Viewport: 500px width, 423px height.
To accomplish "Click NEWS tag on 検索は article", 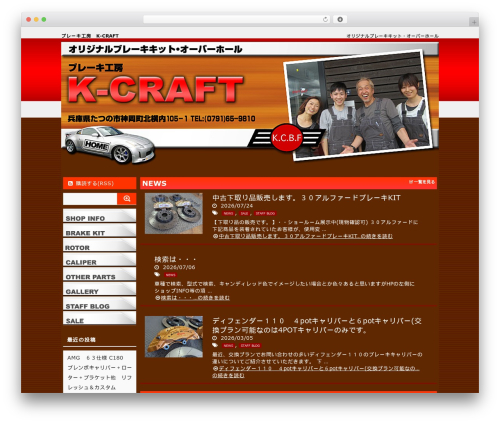I will tap(170, 275).
